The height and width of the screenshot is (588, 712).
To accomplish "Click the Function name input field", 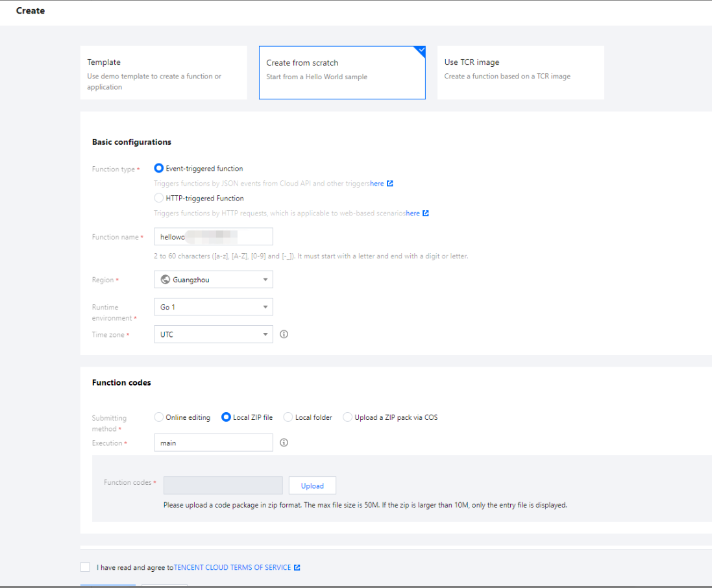I will point(214,237).
